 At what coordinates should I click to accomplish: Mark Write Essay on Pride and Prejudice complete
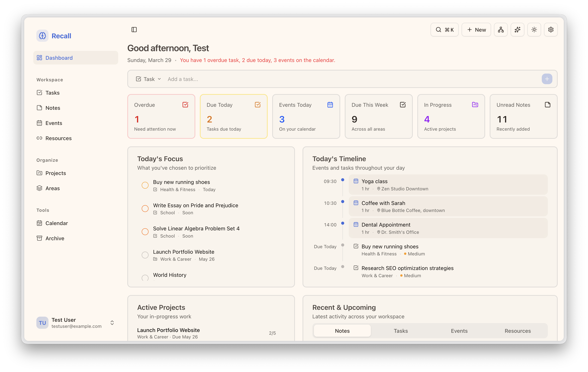tap(145, 209)
